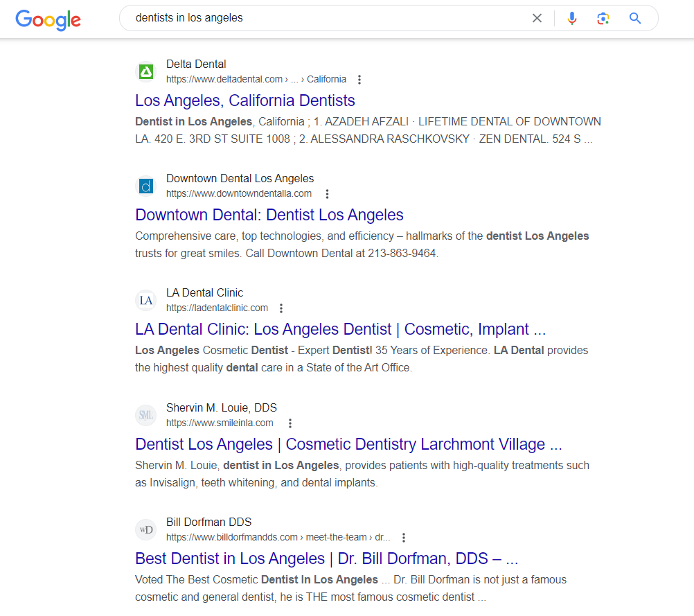Open more options for Delta Dental result

pyautogui.click(x=359, y=80)
